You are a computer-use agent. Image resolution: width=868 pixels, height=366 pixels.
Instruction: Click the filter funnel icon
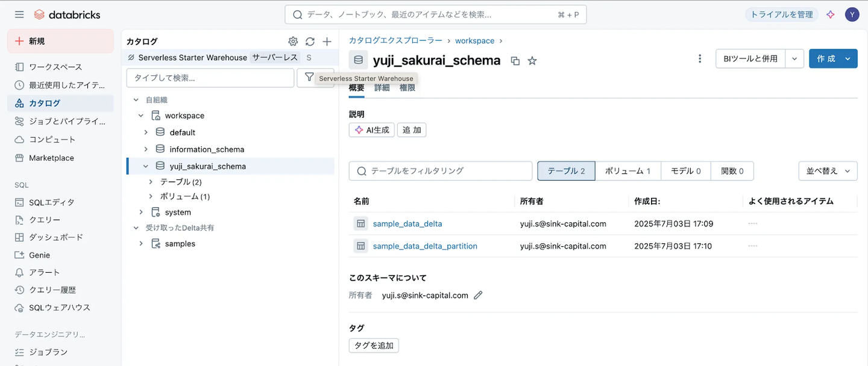[309, 78]
